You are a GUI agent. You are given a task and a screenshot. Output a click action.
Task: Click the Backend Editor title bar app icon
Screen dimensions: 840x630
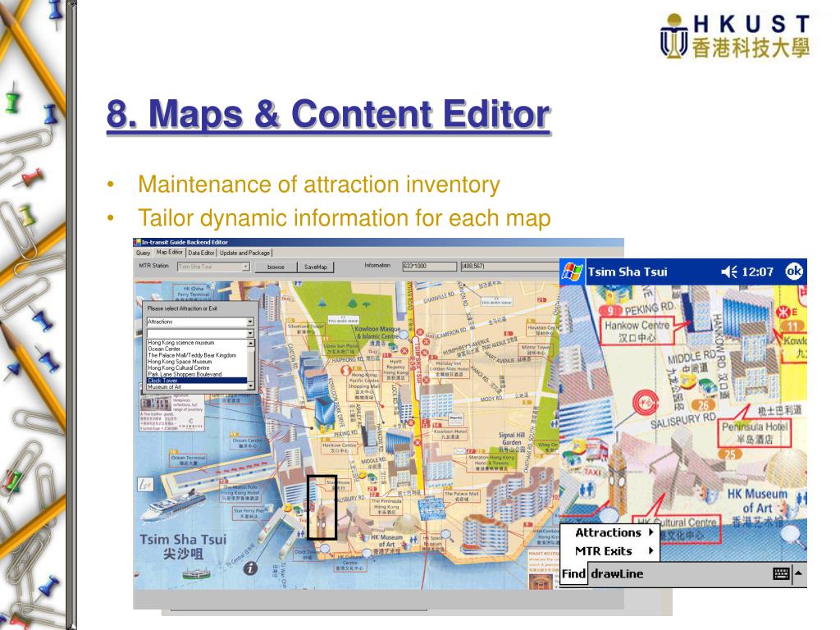click(137, 242)
